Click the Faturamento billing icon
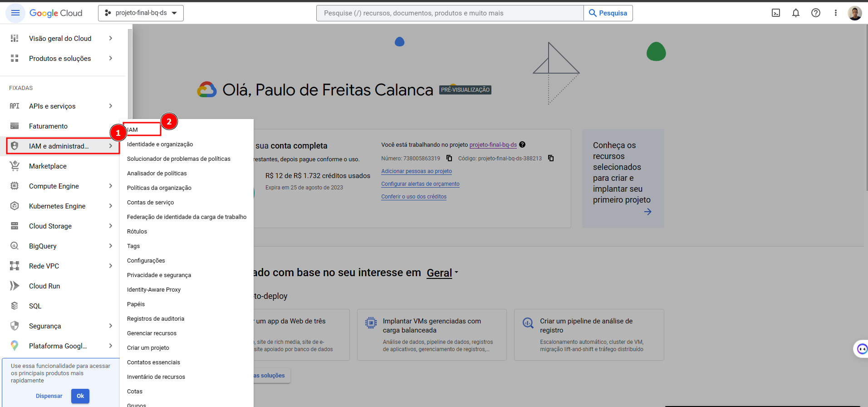 (15, 126)
